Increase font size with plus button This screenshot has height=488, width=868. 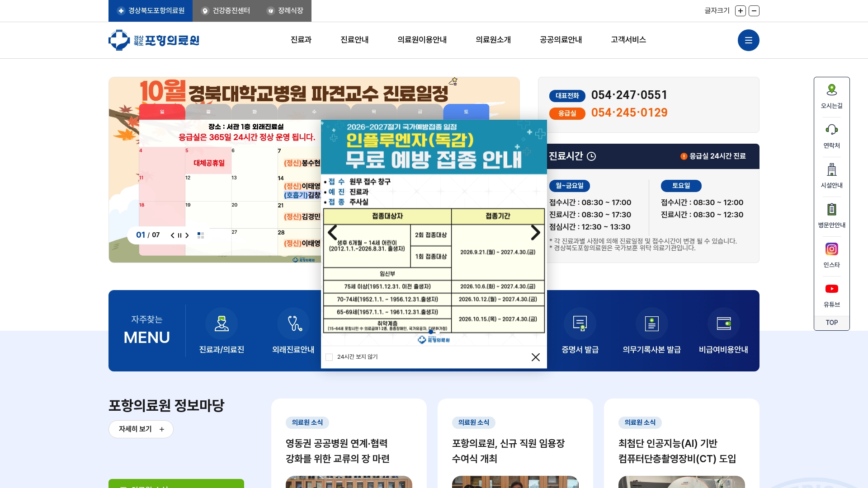point(741,11)
